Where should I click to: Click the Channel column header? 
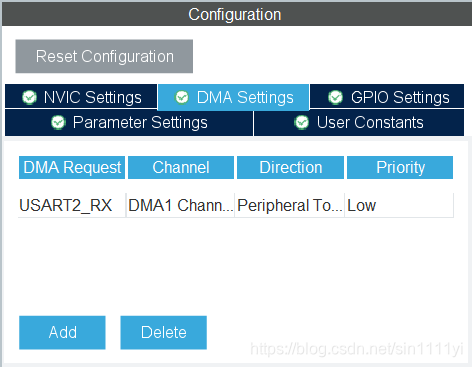[181, 167]
